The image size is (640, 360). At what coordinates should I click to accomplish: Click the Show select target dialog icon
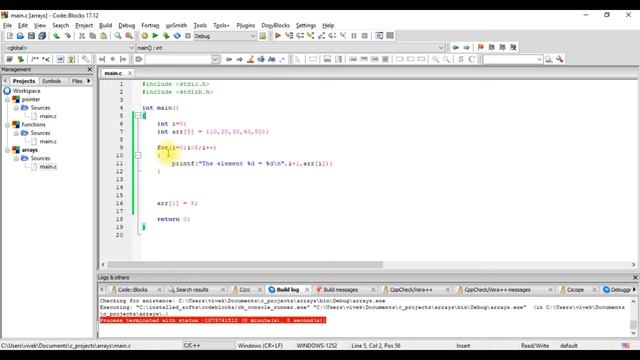[x=262, y=36]
